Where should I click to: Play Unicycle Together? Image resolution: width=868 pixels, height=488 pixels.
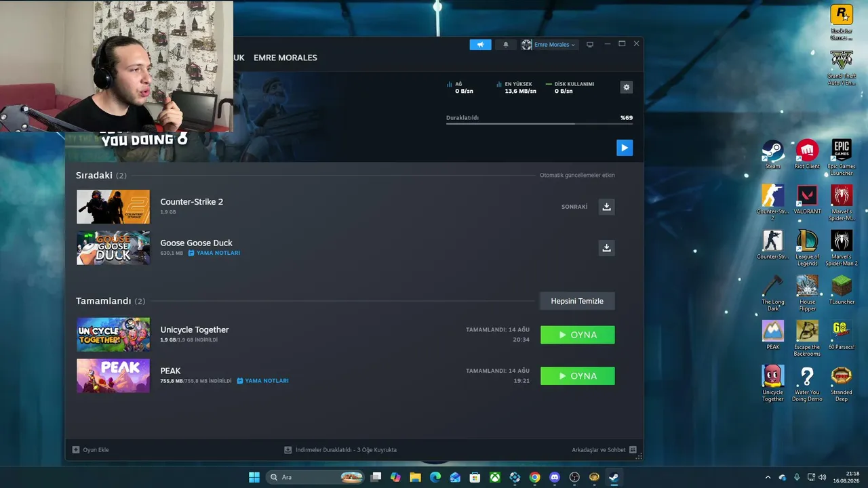578,335
